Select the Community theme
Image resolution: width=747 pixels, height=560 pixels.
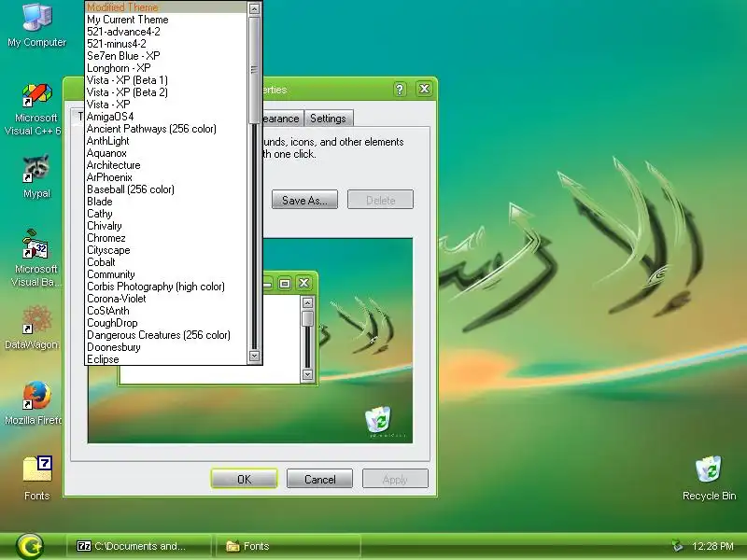[x=166, y=274]
